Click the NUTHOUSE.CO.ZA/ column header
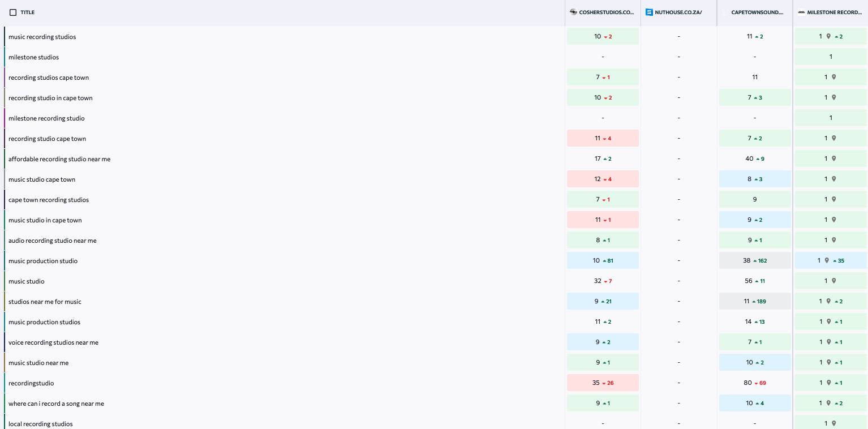This screenshot has width=868, height=429. click(678, 12)
